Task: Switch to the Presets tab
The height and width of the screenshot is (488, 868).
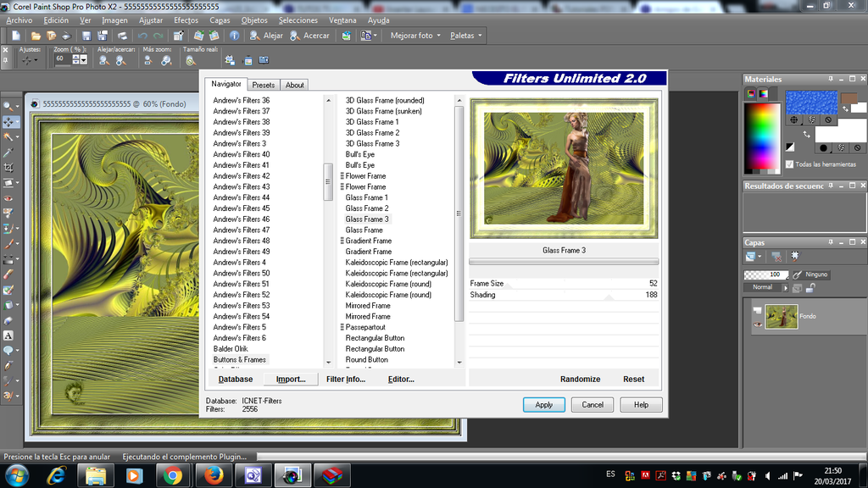Action: click(264, 85)
